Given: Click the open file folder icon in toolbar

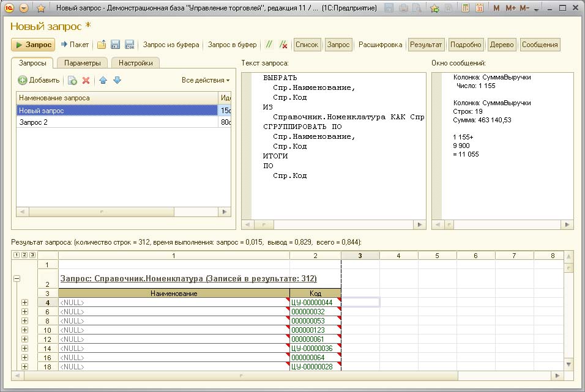Looking at the screenshot, I should [x=102, y=45].
